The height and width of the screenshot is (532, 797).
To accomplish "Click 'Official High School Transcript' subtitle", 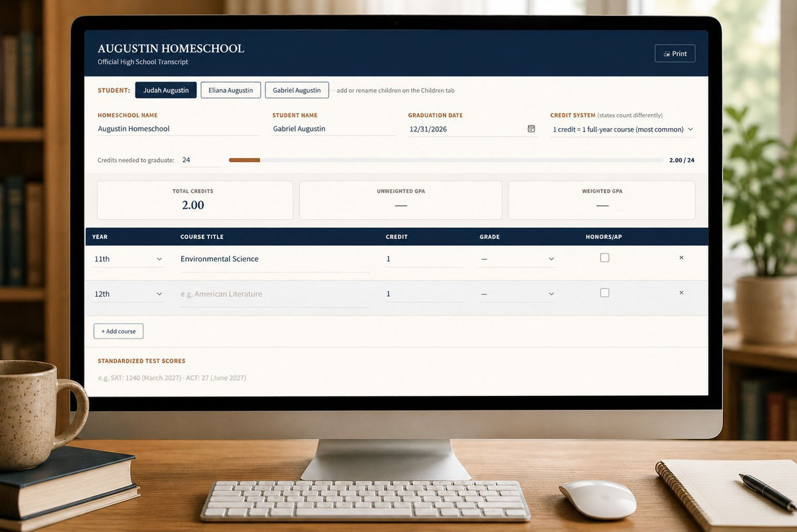I will pyautogui.click(x=143, y=62).
